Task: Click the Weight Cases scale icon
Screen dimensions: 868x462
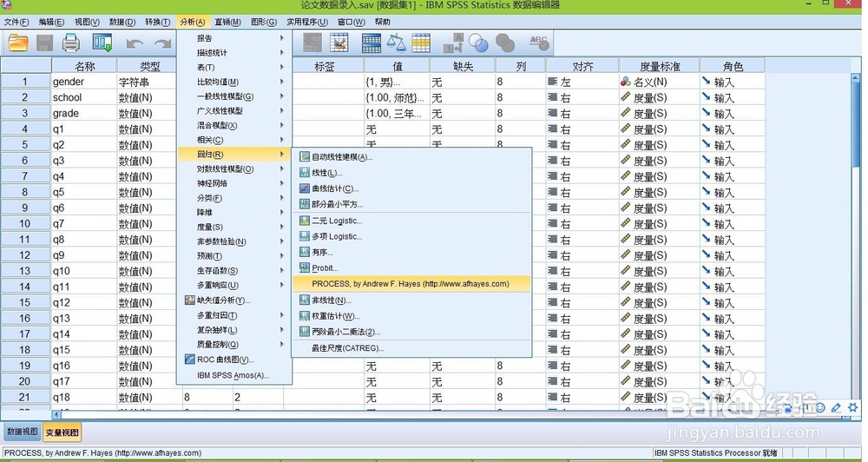Action: (396, 43)
